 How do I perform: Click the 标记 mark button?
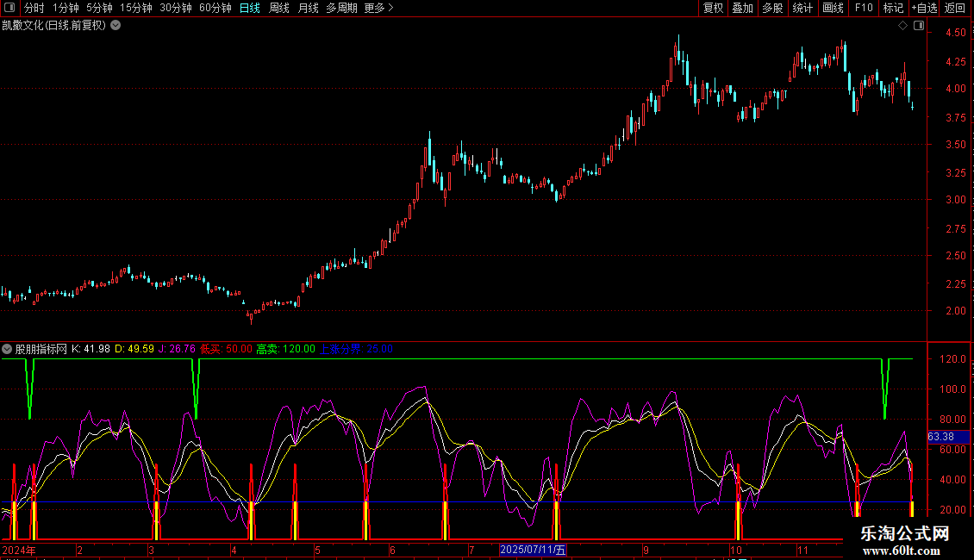(893, 8)
